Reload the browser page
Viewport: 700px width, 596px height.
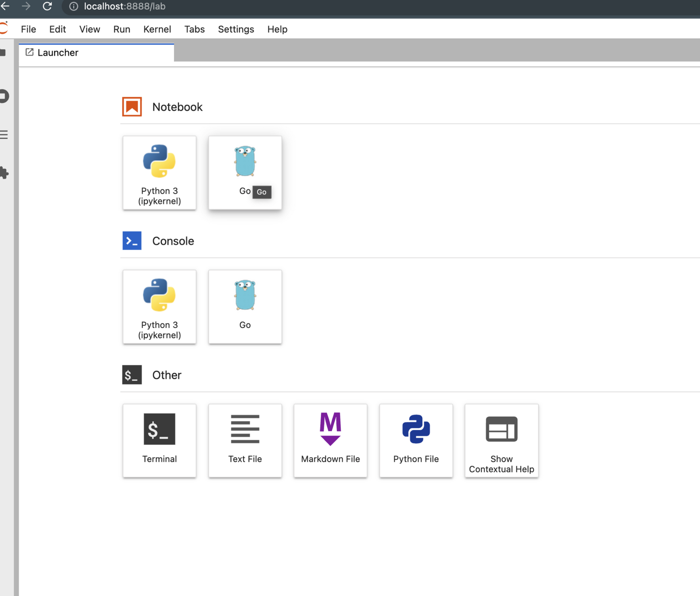[x=47, y=6]
